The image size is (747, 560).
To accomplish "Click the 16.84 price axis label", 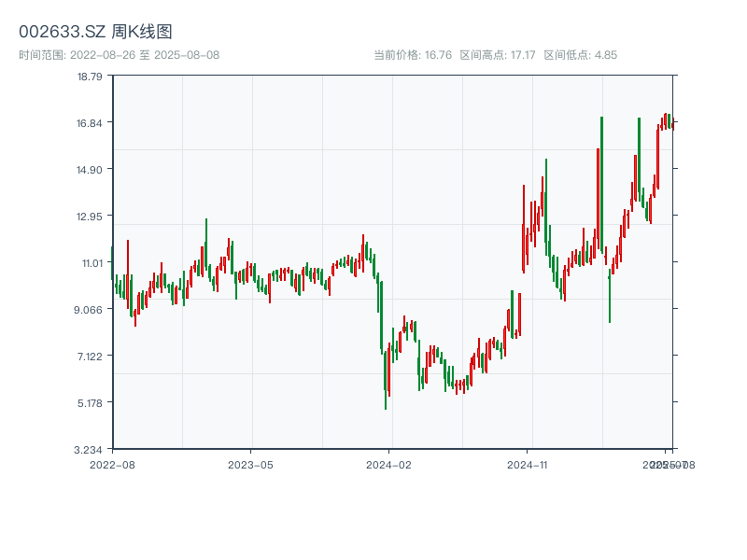I will click(x=90, y=123).
